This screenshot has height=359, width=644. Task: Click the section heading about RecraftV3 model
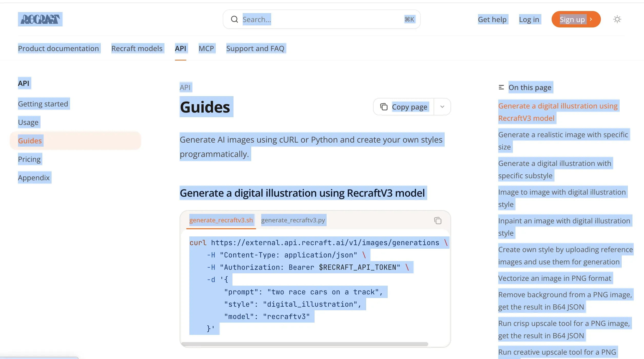pyautogui.click(x=302, y=193)
